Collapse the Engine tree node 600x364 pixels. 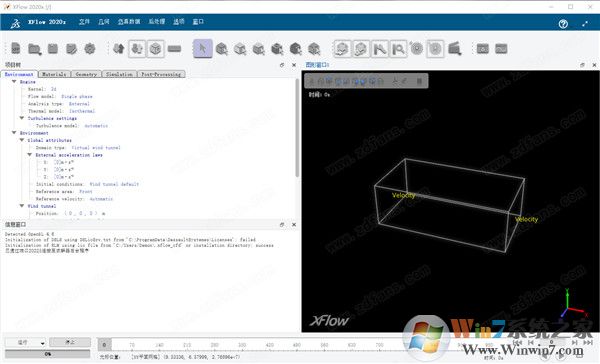[14, 82]
